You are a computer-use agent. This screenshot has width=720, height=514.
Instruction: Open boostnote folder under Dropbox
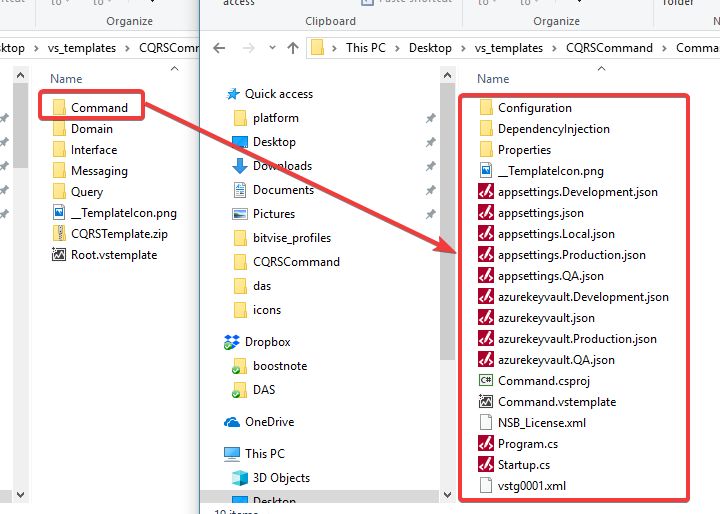[x=269, y=366]
